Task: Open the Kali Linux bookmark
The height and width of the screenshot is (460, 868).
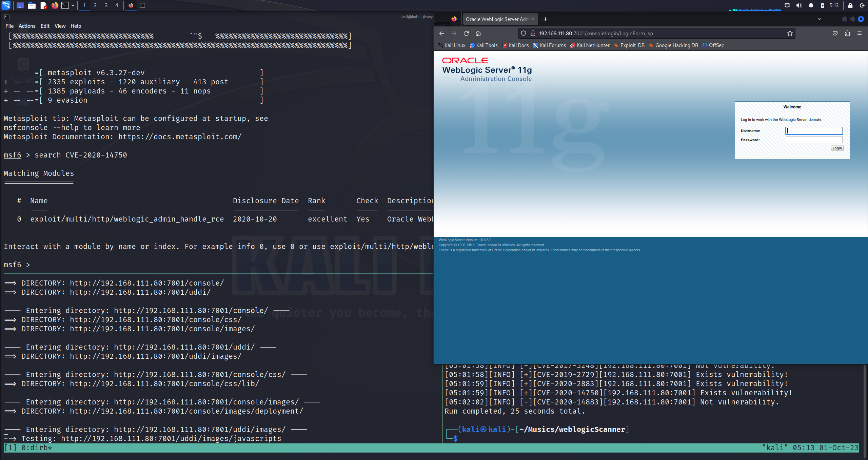Action: [452, 45]
